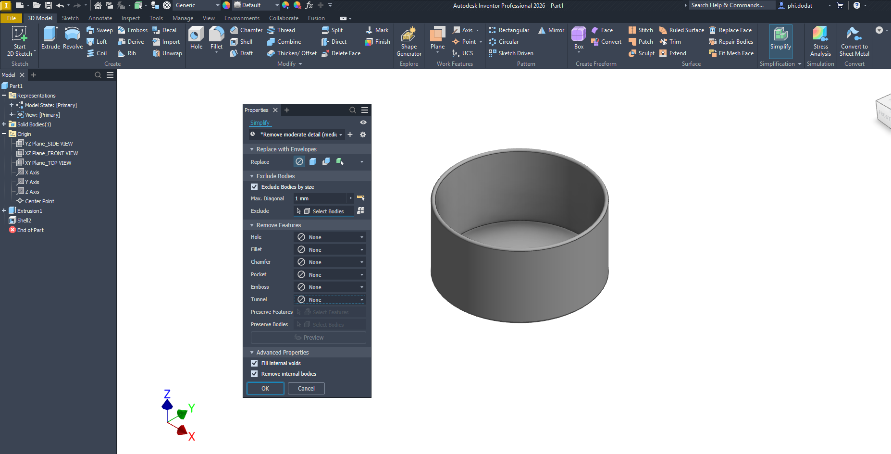Switch to the Sketch ribbon tab
891x454 pixels.
(70, 18)
